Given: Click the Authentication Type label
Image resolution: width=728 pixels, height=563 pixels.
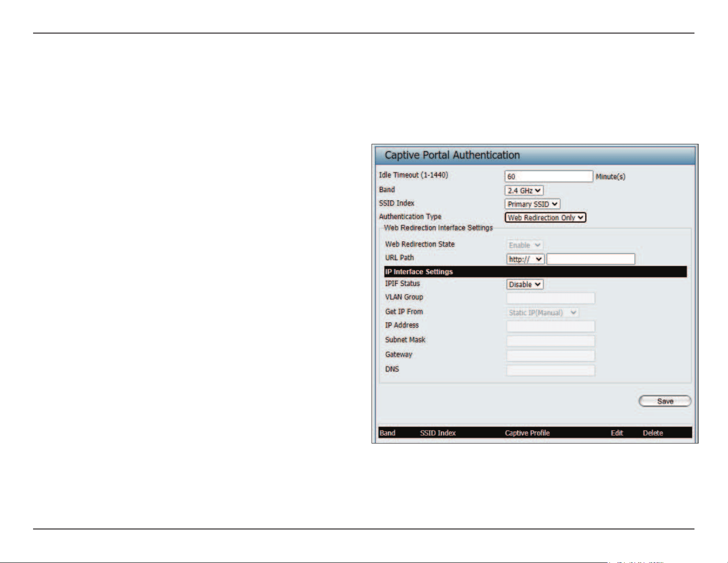Looking at the screenshot, I should pyautogui.click(x=410, y=216).
